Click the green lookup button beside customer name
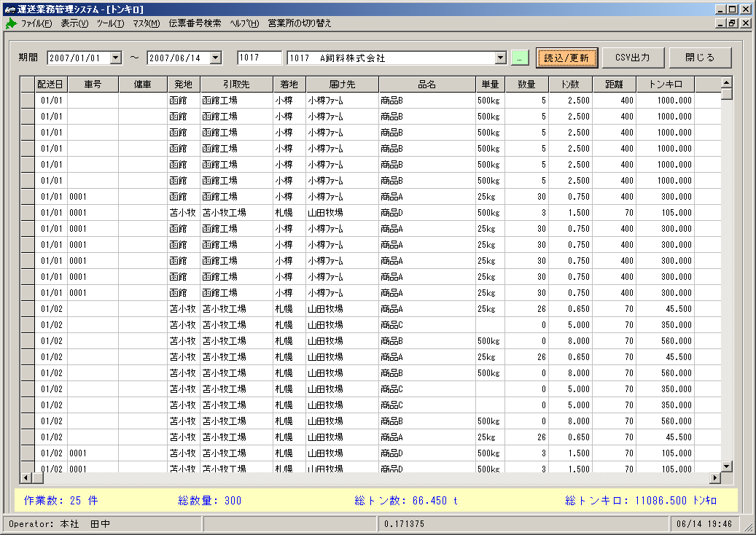 pos(519,58)
